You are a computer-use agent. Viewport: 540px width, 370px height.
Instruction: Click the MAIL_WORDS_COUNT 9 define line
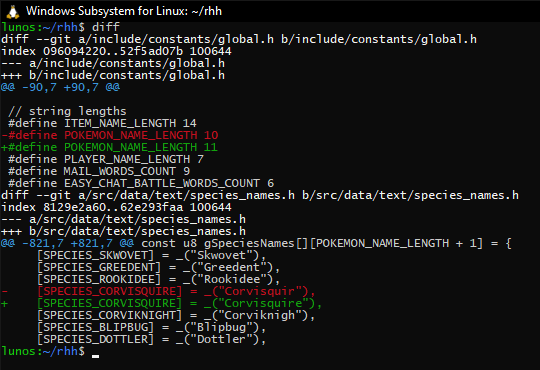coord(99,171)
